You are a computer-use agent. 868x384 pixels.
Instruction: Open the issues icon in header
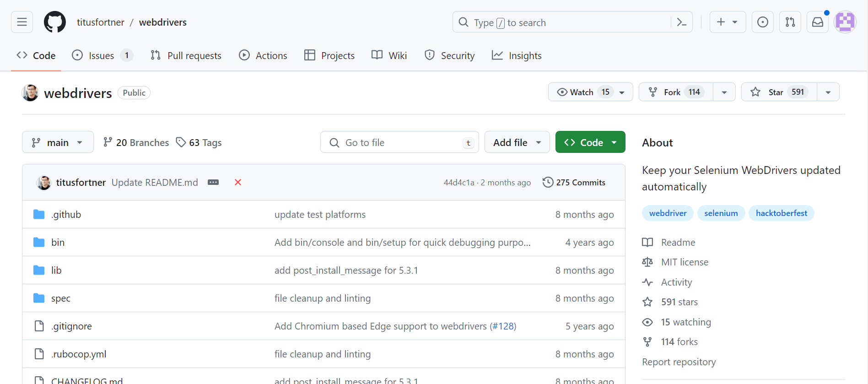[x=762, y=22]
